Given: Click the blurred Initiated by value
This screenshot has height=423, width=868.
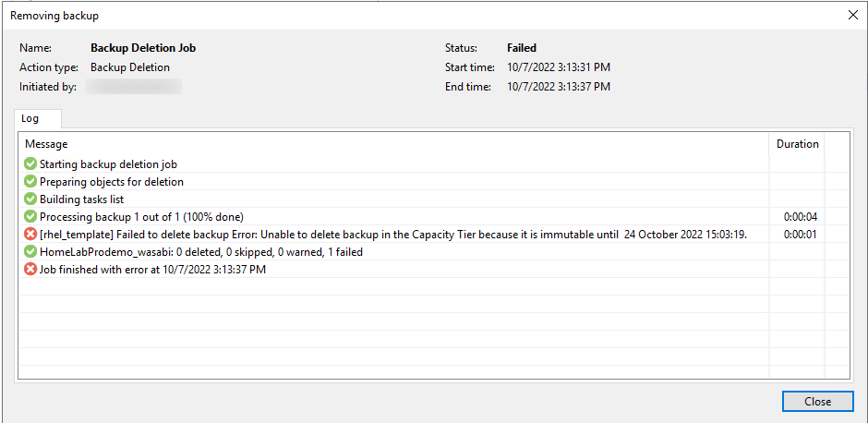Looking at the screenshot, I should click(133, 87).
